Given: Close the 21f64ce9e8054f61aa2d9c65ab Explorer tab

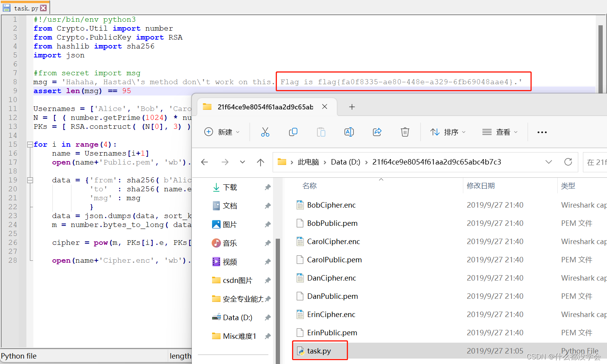Looking at the screenshot, I should point(325,107).
